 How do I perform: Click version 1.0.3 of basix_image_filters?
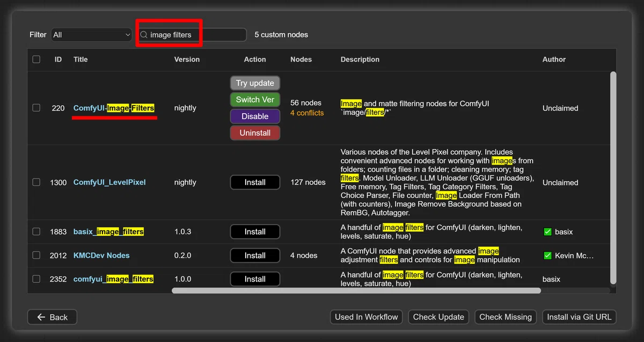182,232
